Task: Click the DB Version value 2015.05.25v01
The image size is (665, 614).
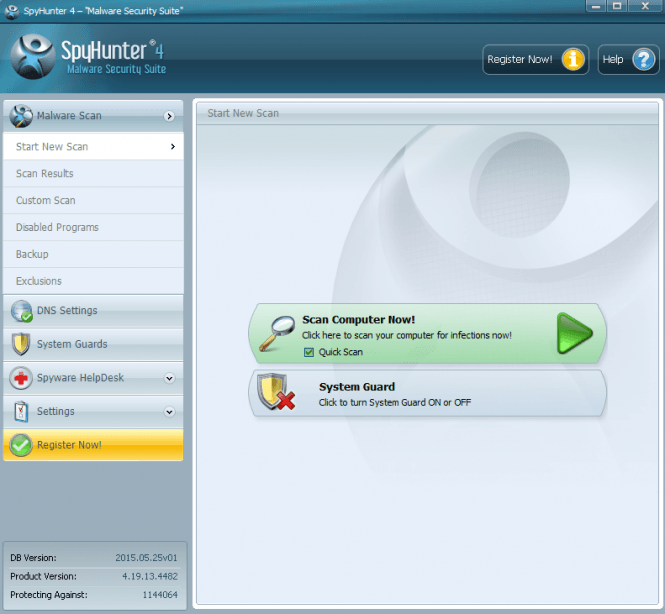Action: (146, 558)
